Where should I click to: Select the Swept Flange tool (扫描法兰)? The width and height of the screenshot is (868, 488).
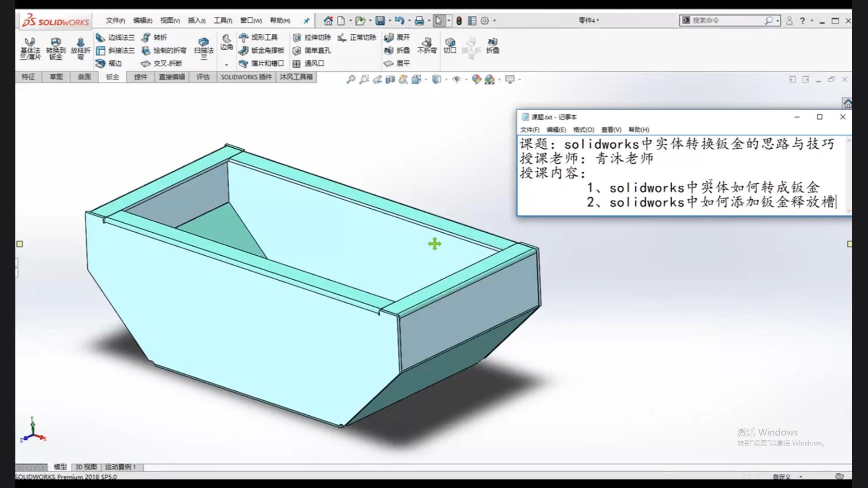click(x=204, y=49)
